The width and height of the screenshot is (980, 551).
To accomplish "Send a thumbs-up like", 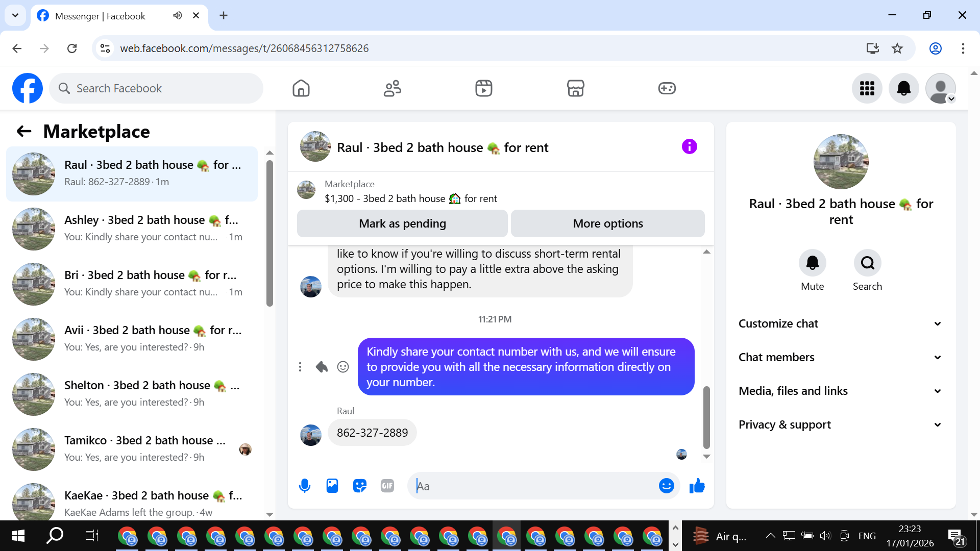I will click(697, 486).
